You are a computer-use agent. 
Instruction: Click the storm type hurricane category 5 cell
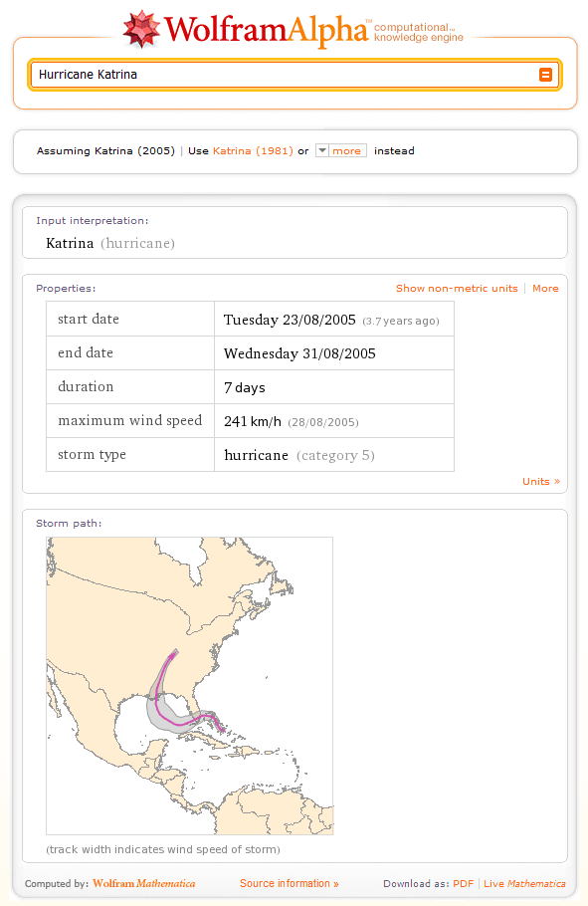point(334,455)
